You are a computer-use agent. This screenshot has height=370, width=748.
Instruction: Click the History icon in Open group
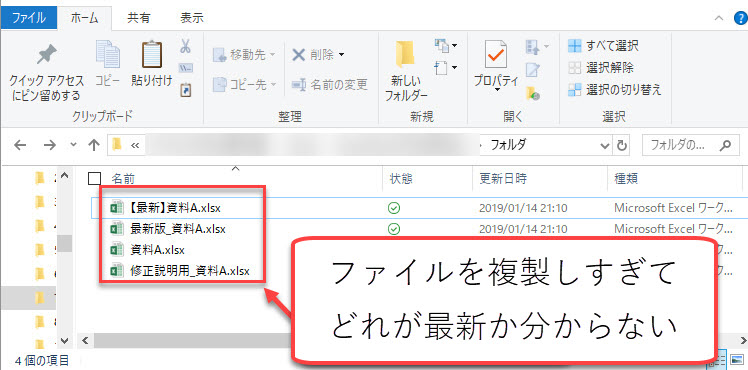pos(532,93)
